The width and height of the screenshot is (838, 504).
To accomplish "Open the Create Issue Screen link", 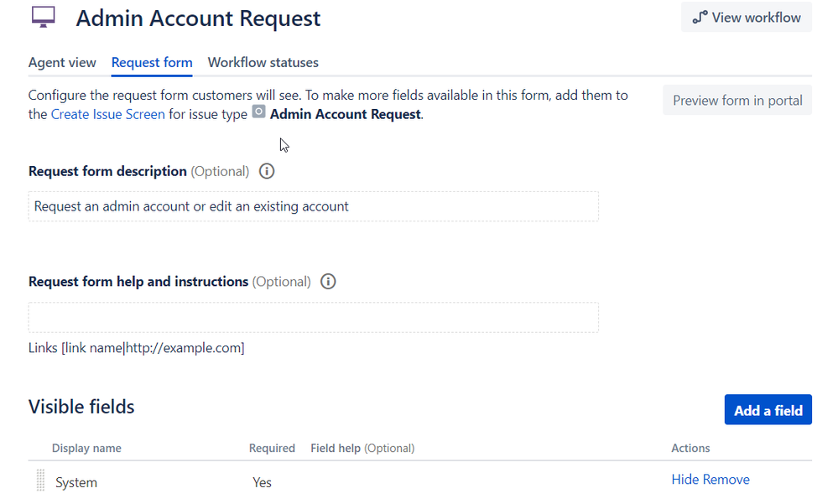I will [x=107, y=114].
